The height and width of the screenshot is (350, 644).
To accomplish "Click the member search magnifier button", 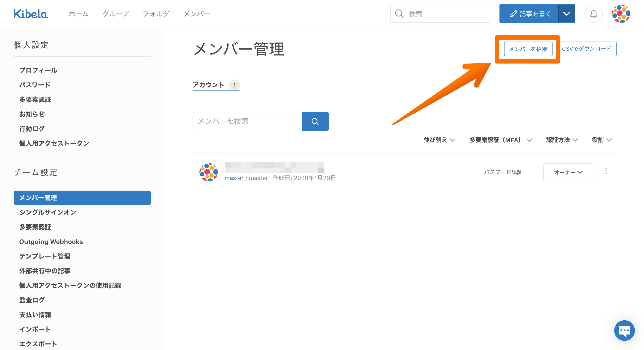I will [315, 121].
